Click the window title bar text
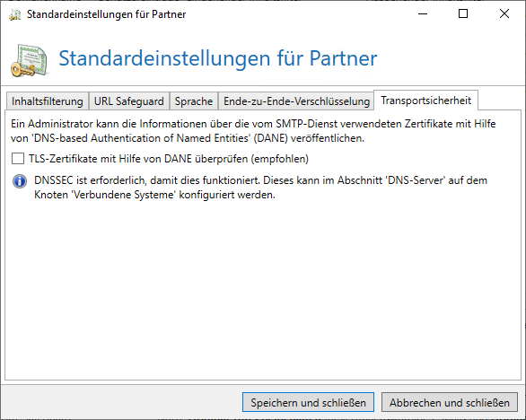 (106, 14)
